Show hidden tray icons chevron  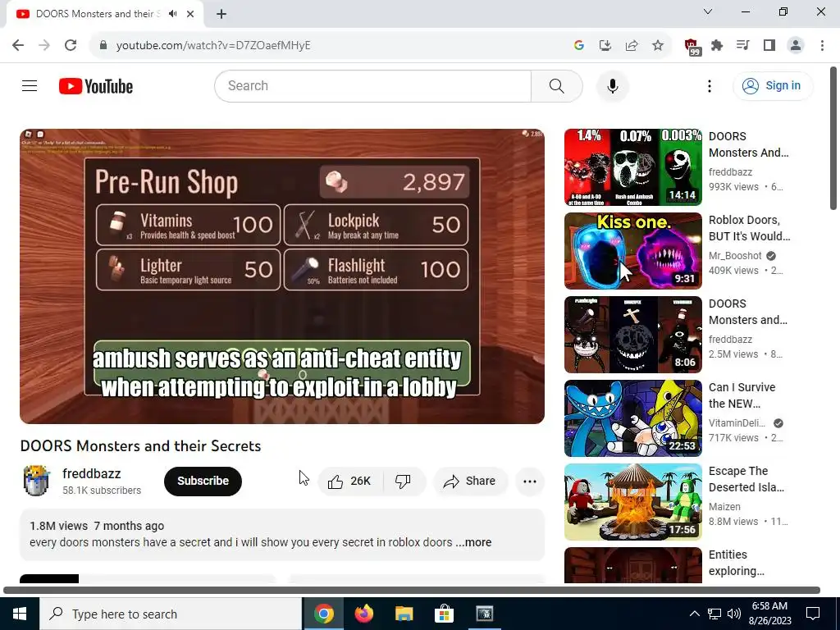(694, 614)
